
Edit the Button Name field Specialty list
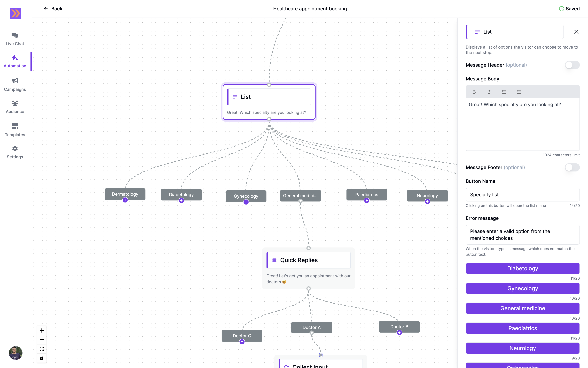tap(523, 194)
